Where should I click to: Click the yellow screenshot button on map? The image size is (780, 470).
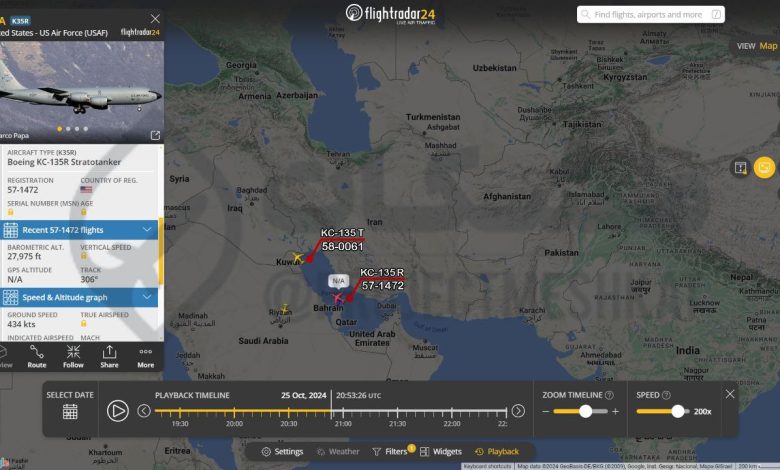pos(764,167)
